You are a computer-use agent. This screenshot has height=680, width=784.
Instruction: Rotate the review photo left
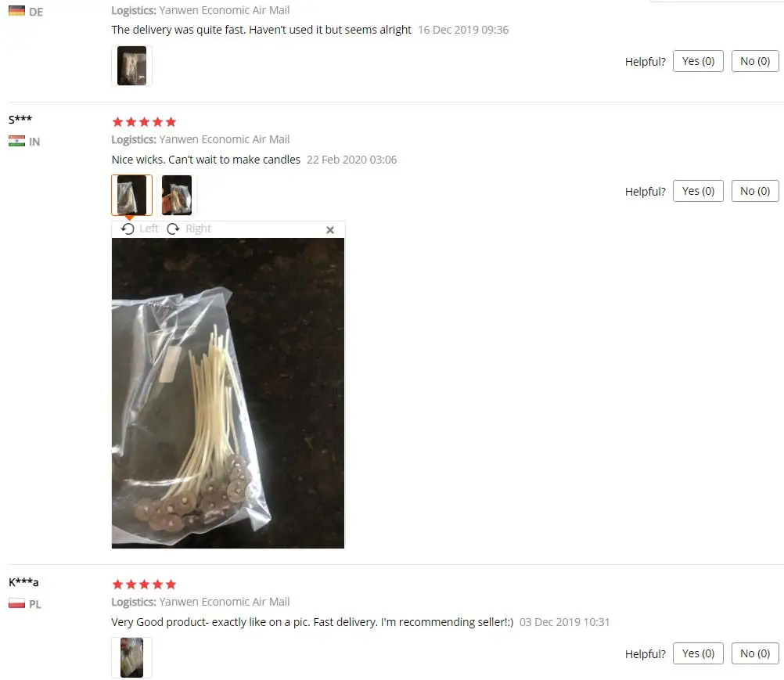tap(139, 229)
